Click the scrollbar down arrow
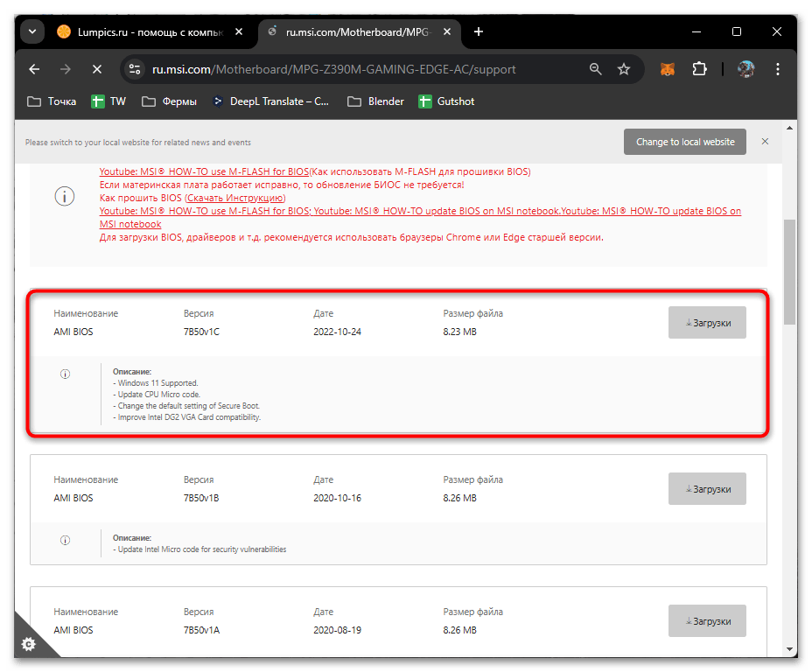This screenshot has width=812, height=672. click(x=789, y=648)
